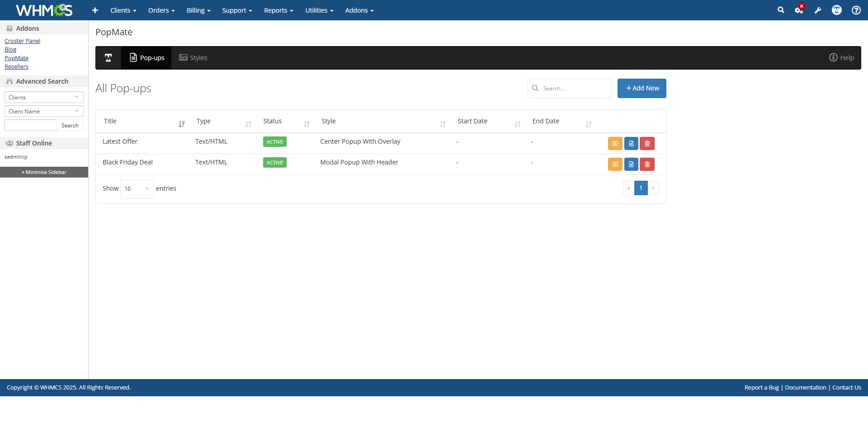
Task: Click the Add New button
Action: 642,89
